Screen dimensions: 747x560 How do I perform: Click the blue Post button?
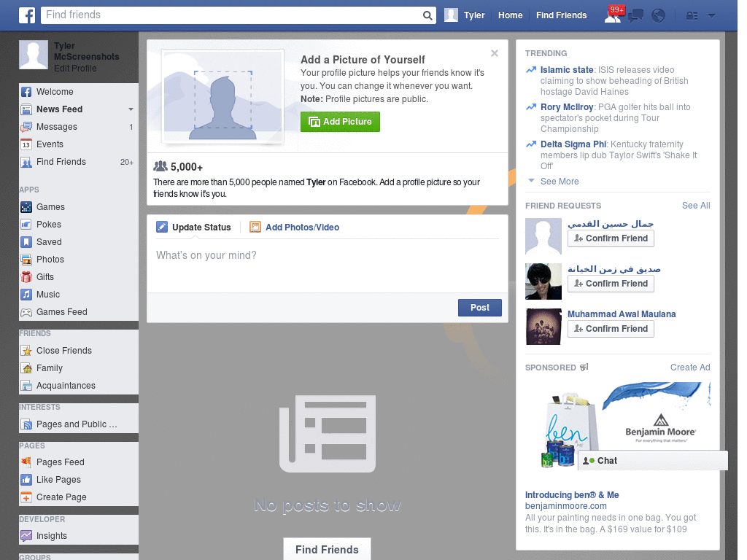click(480, 308)
